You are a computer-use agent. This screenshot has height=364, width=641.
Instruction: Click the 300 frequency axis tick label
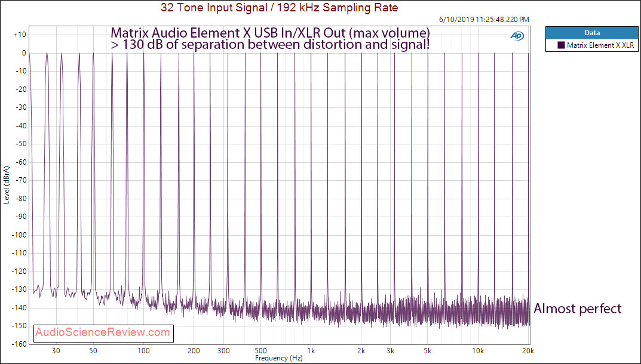(x=223, y=350)
